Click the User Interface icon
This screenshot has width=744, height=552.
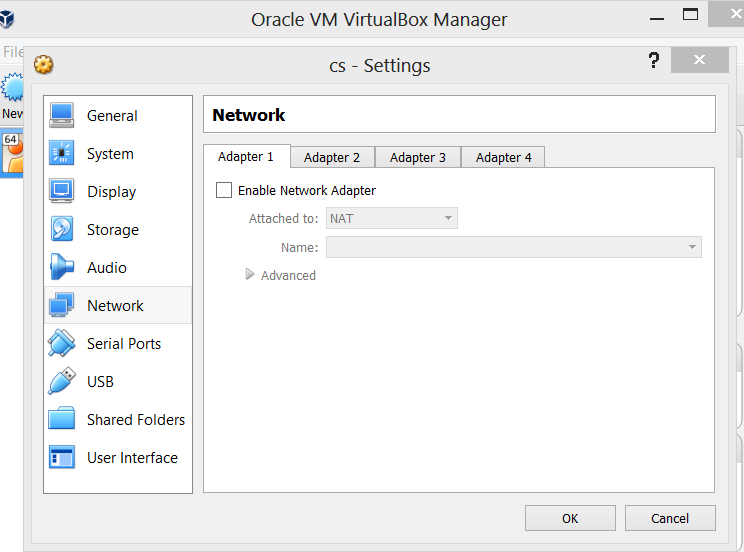(62, 457)
